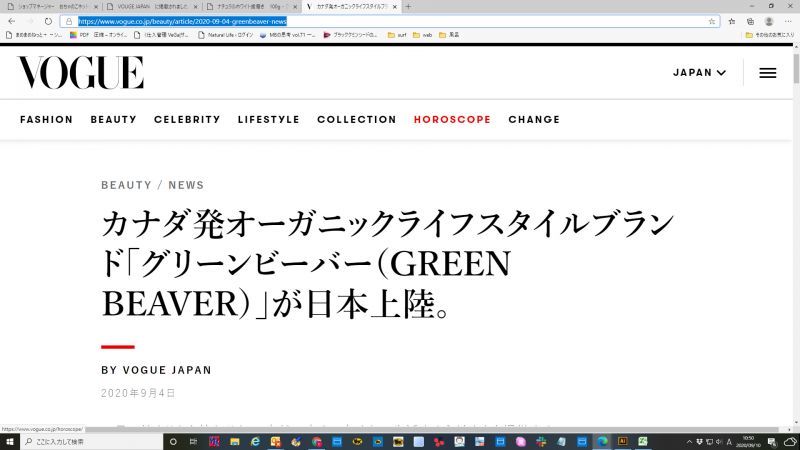Screen dimensions: 800x450
Task: Open the taskbar clock and date
Action: pos(748,442)
